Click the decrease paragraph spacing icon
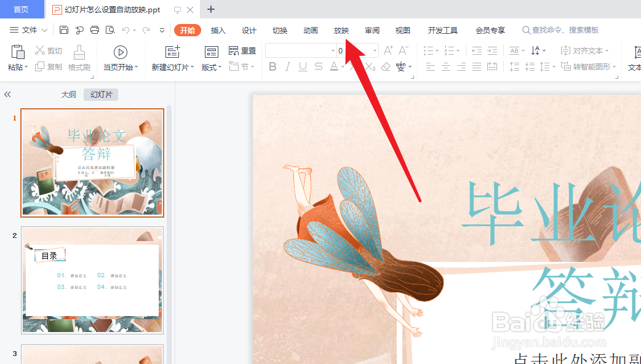 (x=530, y=66)
